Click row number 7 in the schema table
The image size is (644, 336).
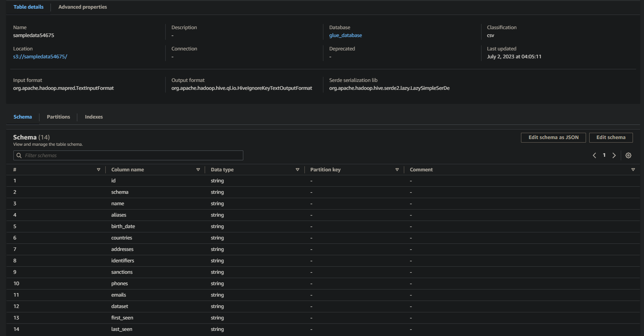15,249
